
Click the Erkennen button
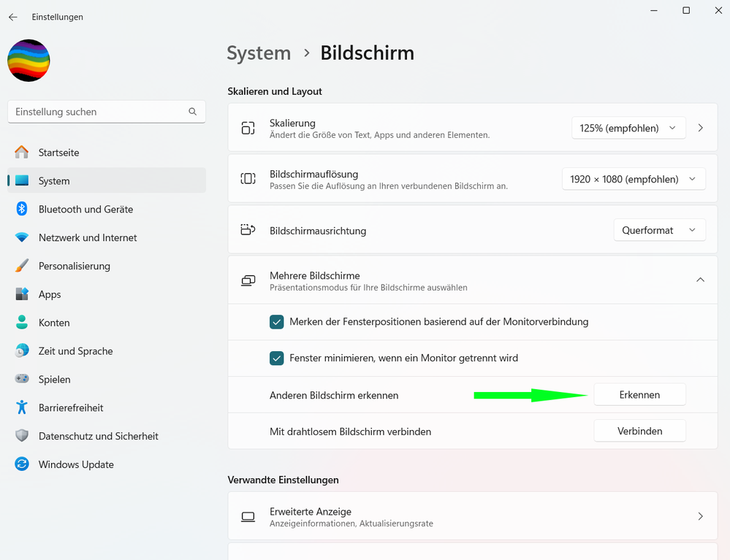point(639,395)
